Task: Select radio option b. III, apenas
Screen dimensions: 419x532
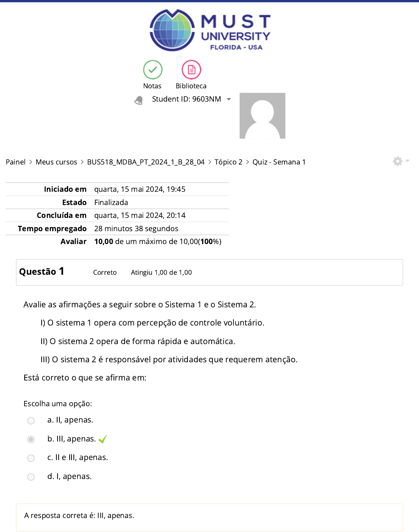Action: click(31, 439)
